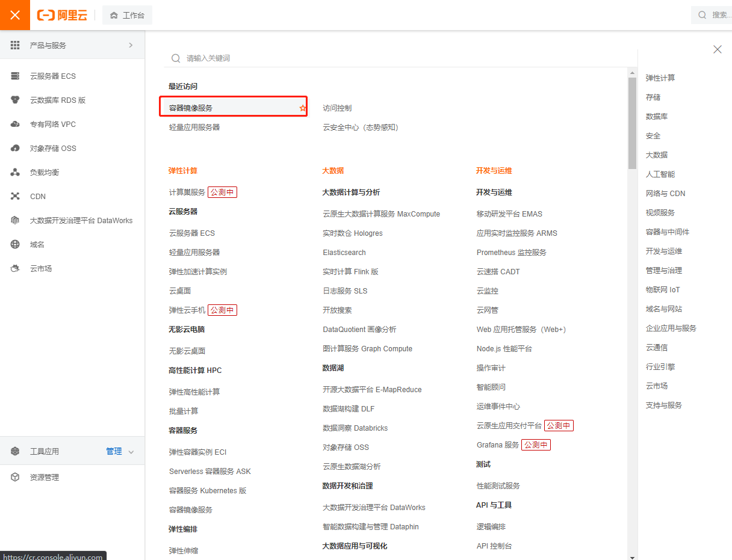Open 访问控制 under 最近访问
Screen dimensions: 732x560
(337, 108)
